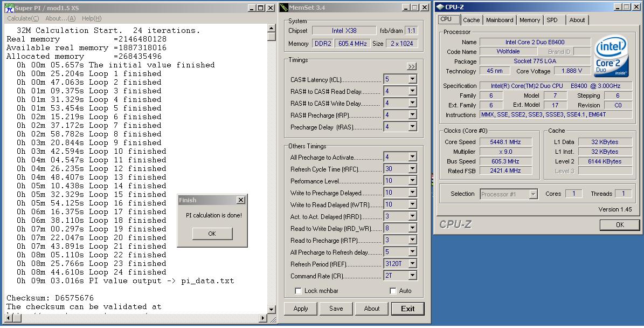Click OK in the Finish dialog
Image resolution: width=644 pixels, height=328 pixels.
(x=212, y=234)
